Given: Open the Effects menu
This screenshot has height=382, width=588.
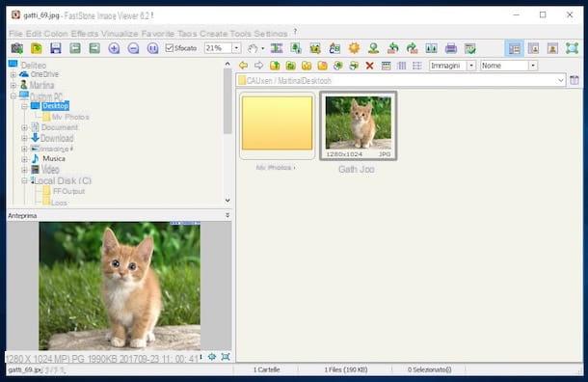Looking at the screenshot, I should (x=85, y=34).
